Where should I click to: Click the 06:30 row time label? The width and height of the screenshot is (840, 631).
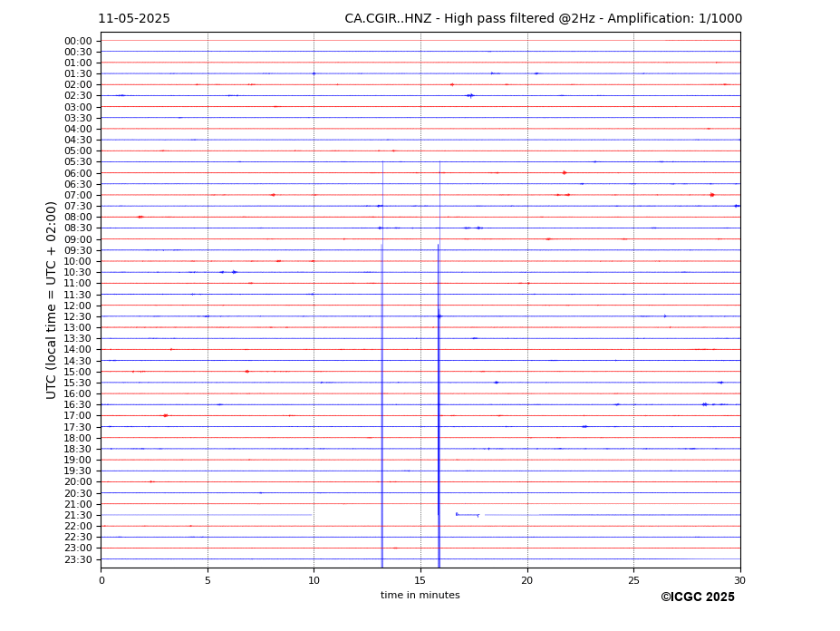[x=78, y=184]
